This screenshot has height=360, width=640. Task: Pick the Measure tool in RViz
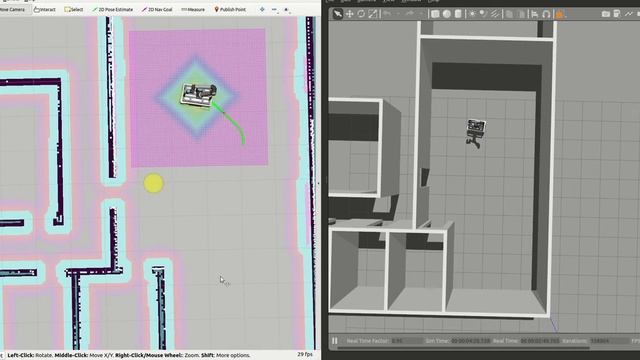coord(193,9)
